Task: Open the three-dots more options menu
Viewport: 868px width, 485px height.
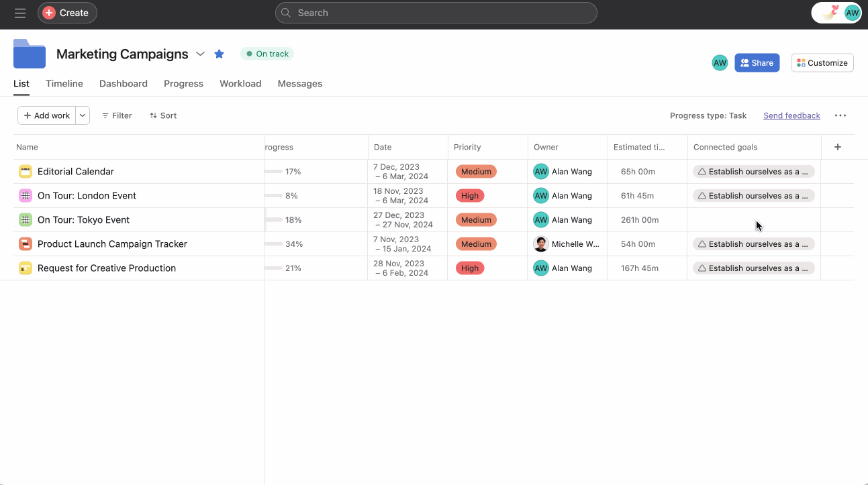Action: point(840,115)
